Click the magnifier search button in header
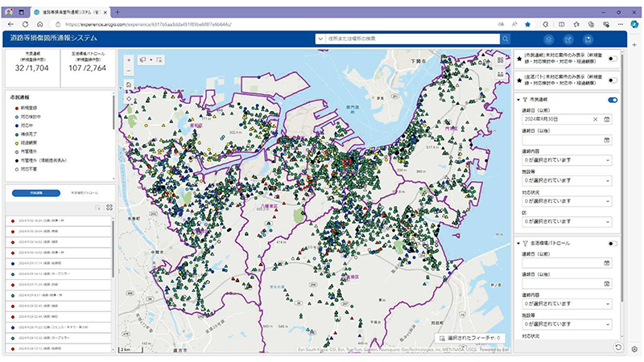The image size is (644, 362). [x=506, y=39]
